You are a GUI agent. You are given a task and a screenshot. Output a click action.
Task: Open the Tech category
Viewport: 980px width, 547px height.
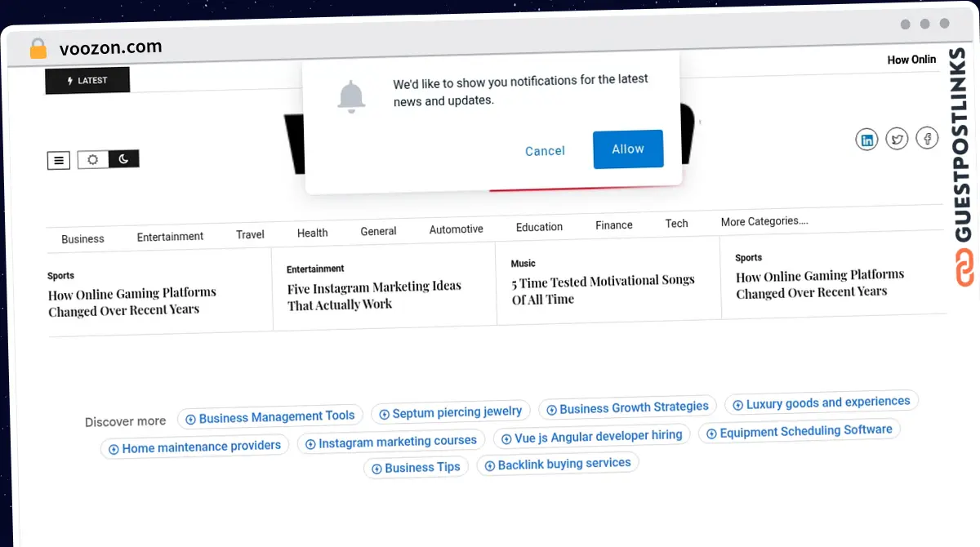click(676, 223)
